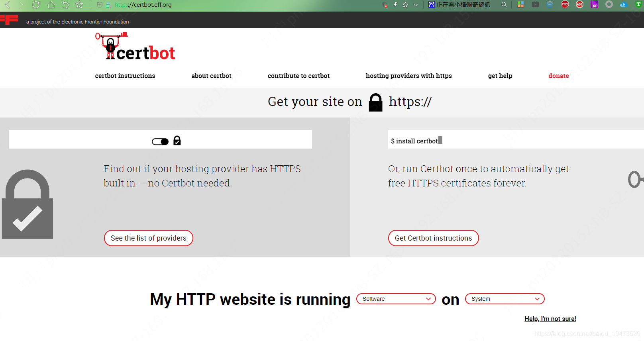Click the undo/restore closed tab icon
This screenshot has width=644, height=341.
click(x=65, y=5)
